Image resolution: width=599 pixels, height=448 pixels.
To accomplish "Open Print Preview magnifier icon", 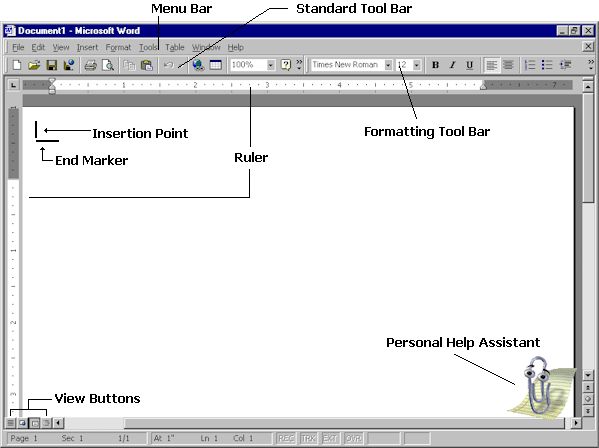I will click(x=108, y=65).
